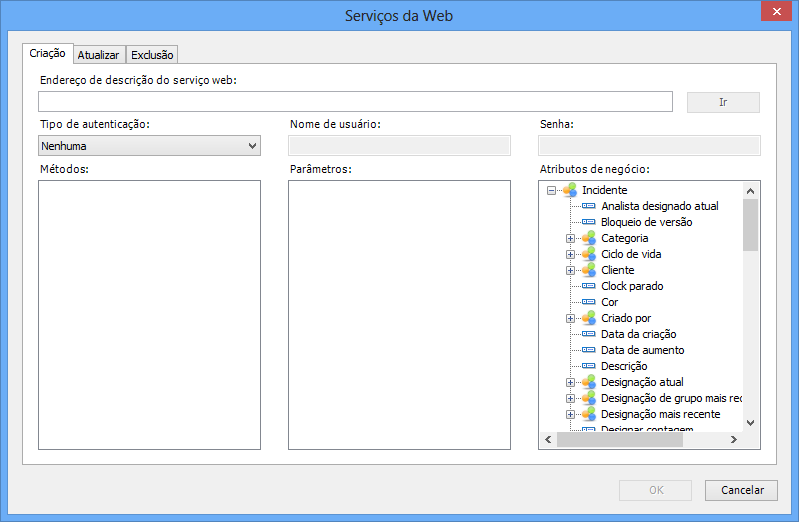Click the web service description address field
This screenshot has width=799, height=522.
[355, 102]
